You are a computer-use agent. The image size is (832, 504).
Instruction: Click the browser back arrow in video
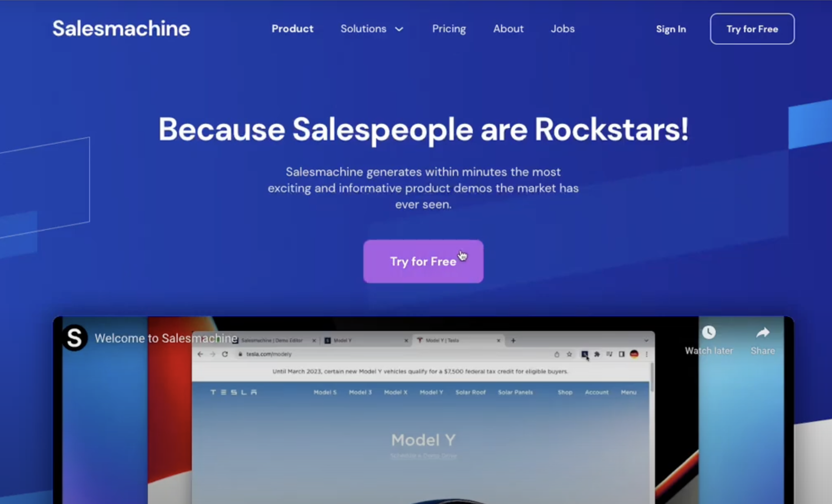pos(200,354)
